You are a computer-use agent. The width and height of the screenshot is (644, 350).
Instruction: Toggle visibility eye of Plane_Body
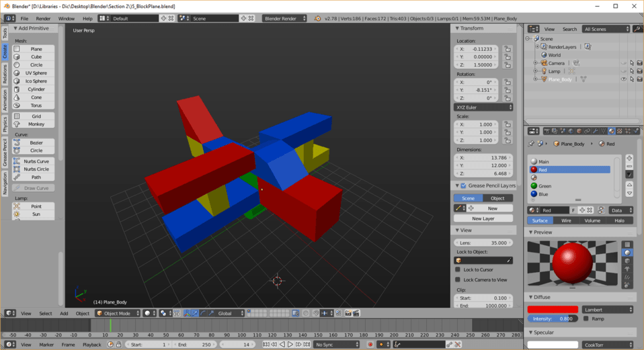coord(623,79)
